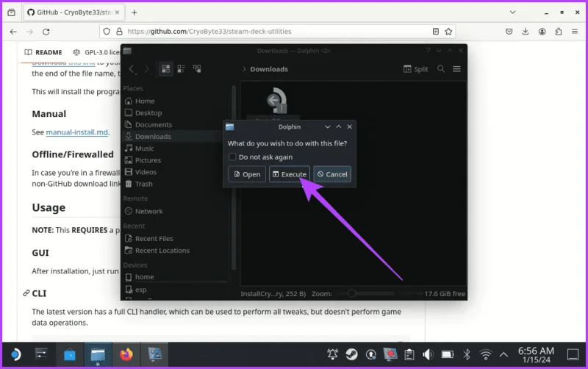Go back in Dolphin navigation
The height and width of the screenshot is (369, 588).
click(132, 68)
